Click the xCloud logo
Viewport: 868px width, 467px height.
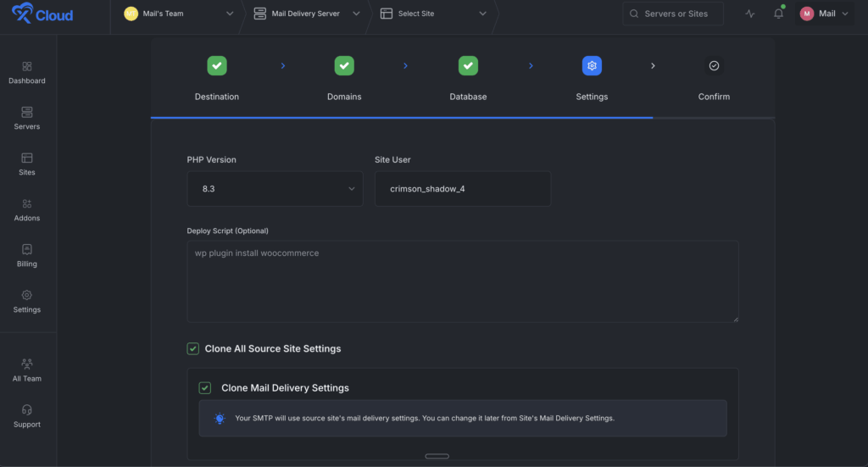tap(42, 14)
